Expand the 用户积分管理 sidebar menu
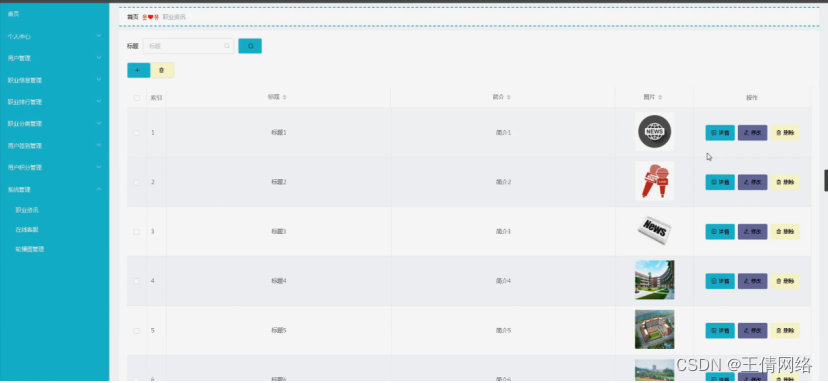 [54, 167]
